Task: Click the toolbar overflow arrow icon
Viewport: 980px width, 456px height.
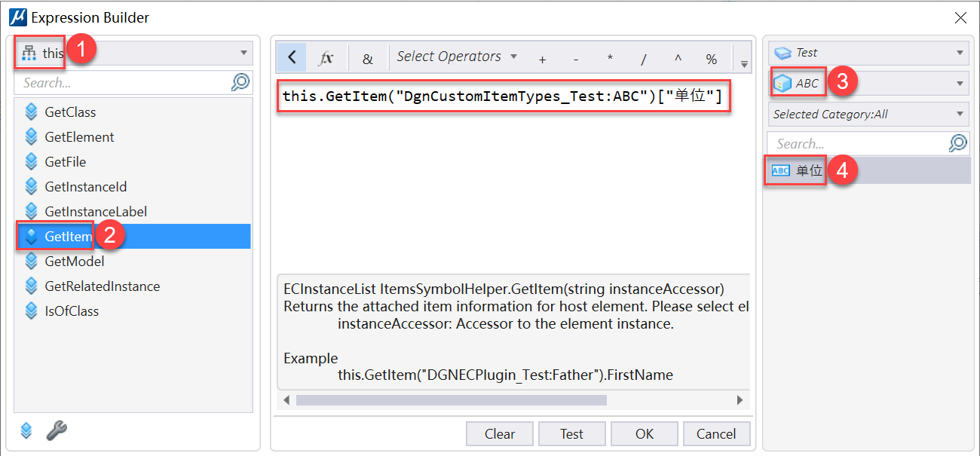Action: coord(744,63)
